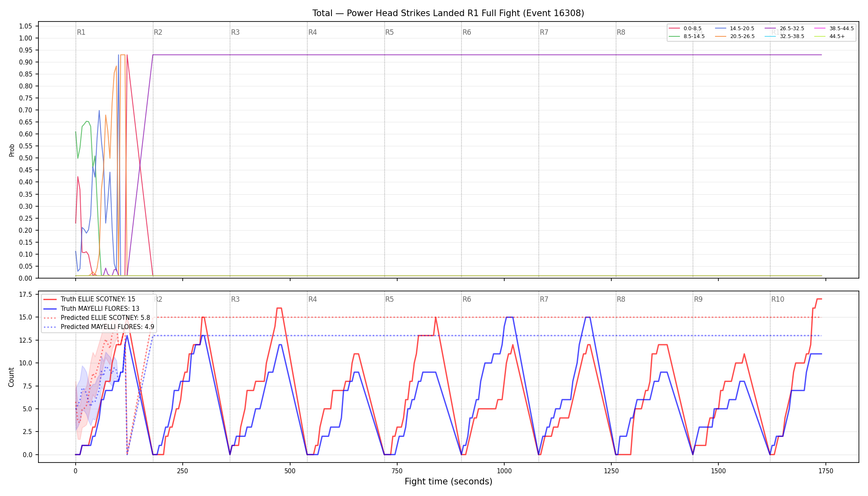Select Predicted MAYELLI FLORES: 4.9 legend entry

[99, 327]
